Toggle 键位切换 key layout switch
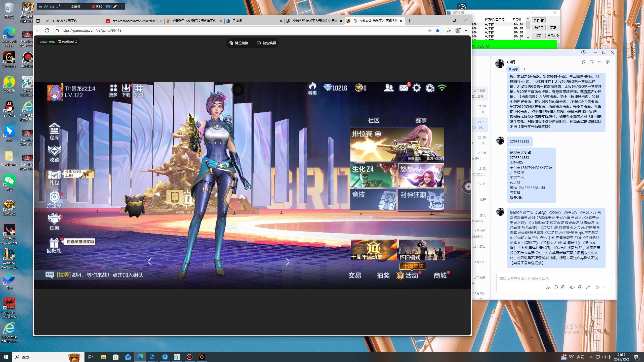Viewport: 644px width, 362px height. tap(238, 43)
